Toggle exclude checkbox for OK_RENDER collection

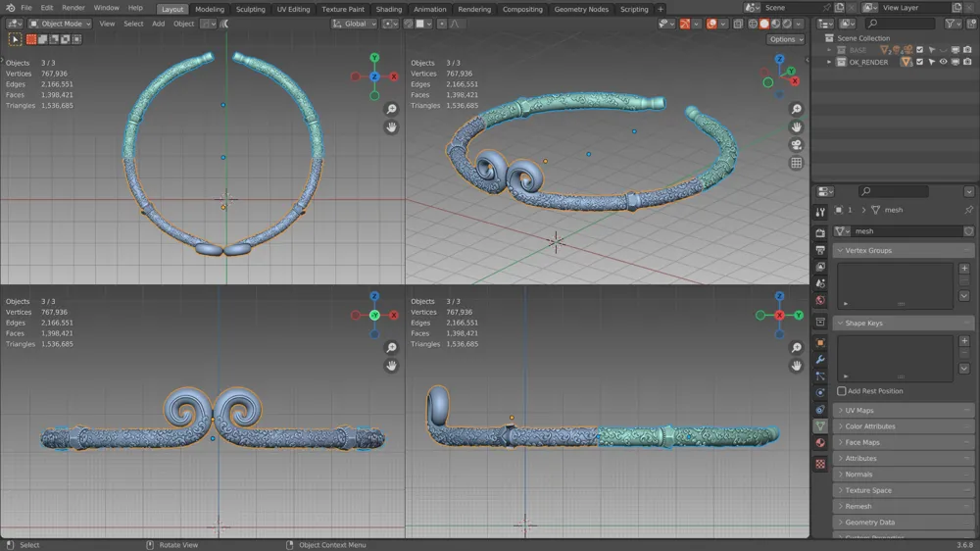(x=919, y=62)
